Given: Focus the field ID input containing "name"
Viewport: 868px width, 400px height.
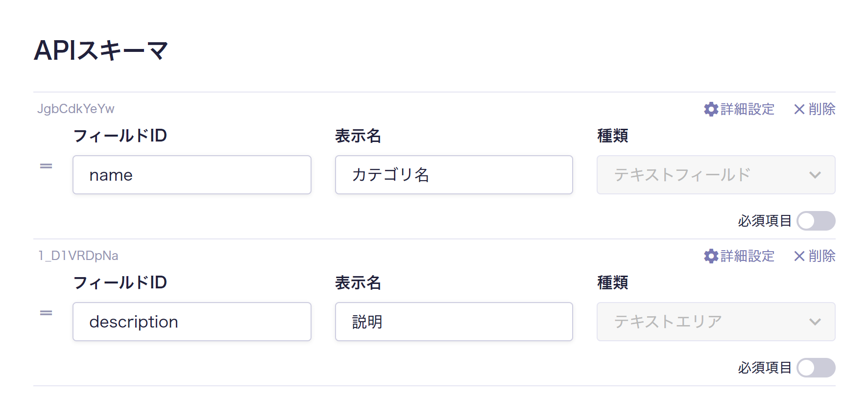Looking at the screenshot, I should point(192,175).
